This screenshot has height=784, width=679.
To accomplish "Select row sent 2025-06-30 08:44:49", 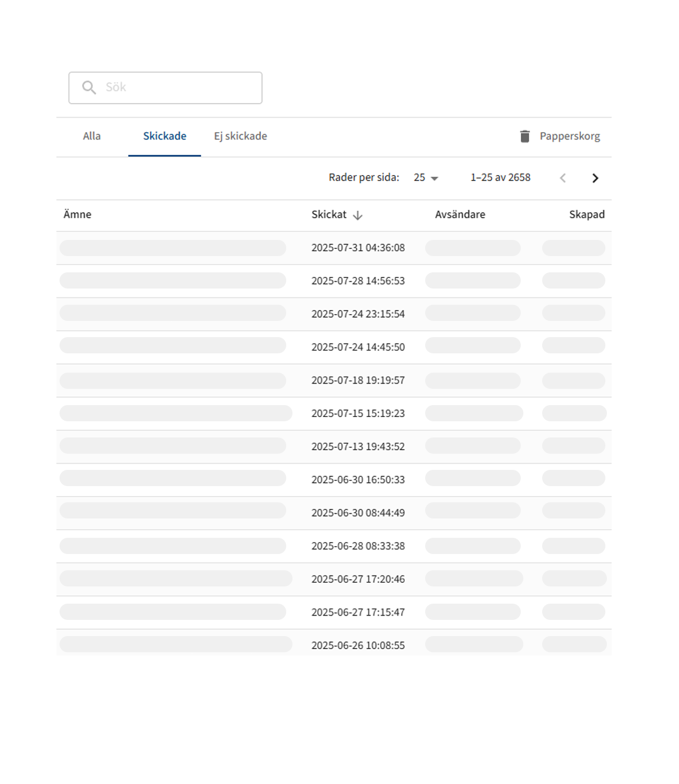I will click(x=358, y=513).
